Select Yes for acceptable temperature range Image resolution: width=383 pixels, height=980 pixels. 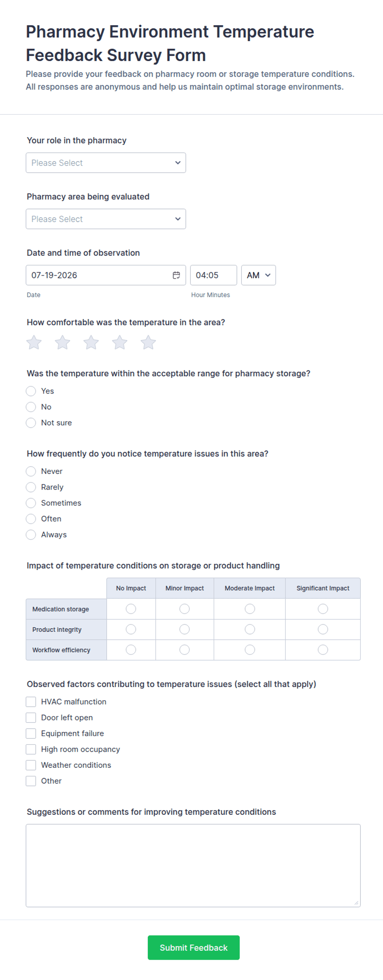31,391
